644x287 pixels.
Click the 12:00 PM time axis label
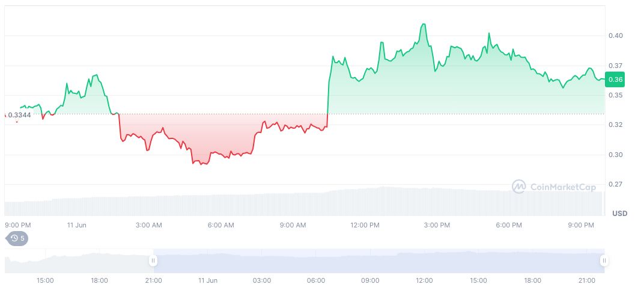pos(365,225)
